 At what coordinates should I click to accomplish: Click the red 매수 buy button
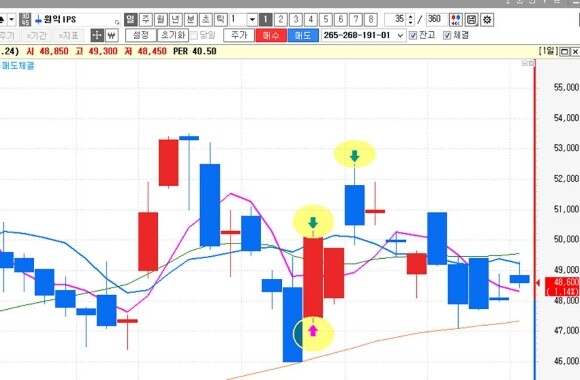pyautogui.click(x=271, y=36)
